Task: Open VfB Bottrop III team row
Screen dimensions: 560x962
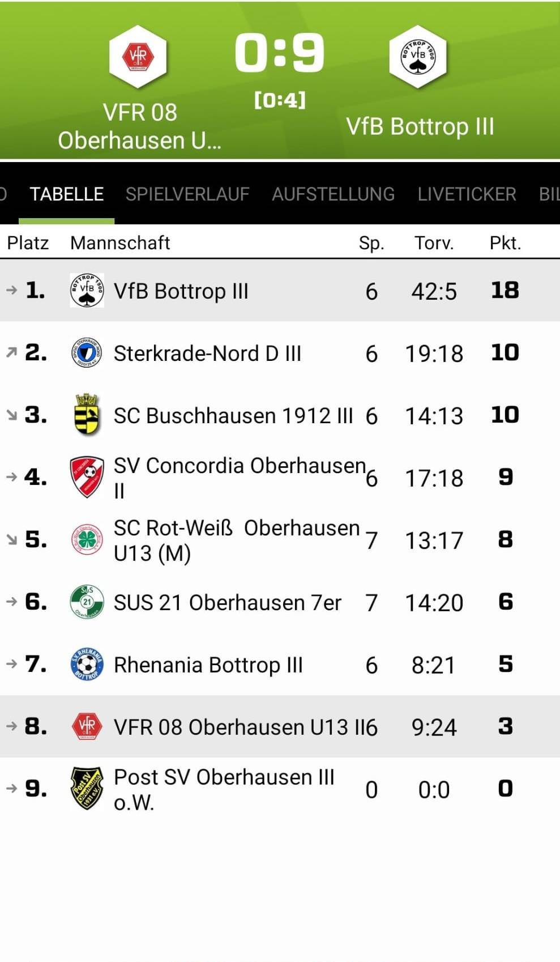Action: pos(280,291)
